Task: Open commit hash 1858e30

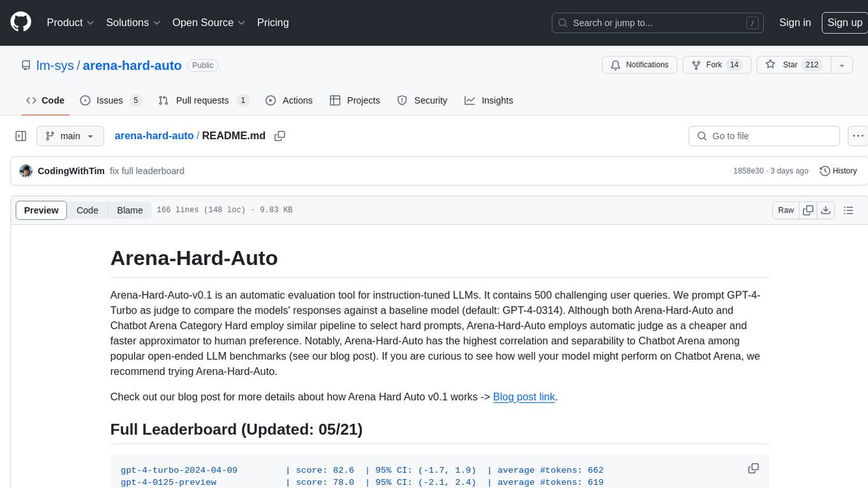Action: (x=749, y=171)
